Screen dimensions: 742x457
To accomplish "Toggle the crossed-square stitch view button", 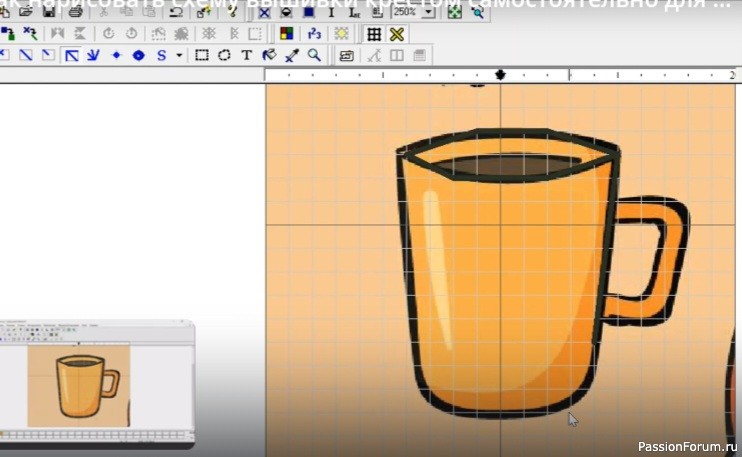I will (x=264, y=13).
